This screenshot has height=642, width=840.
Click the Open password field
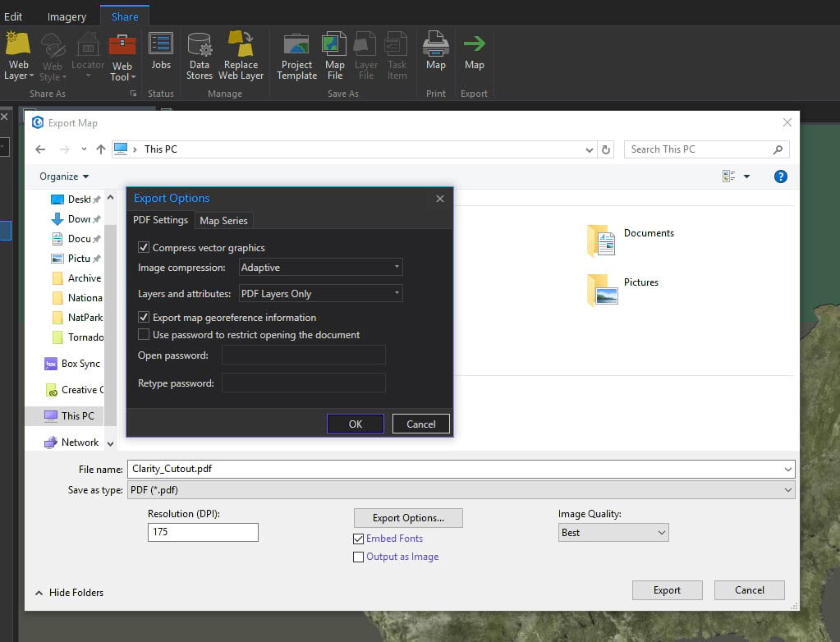pos(303,355)
